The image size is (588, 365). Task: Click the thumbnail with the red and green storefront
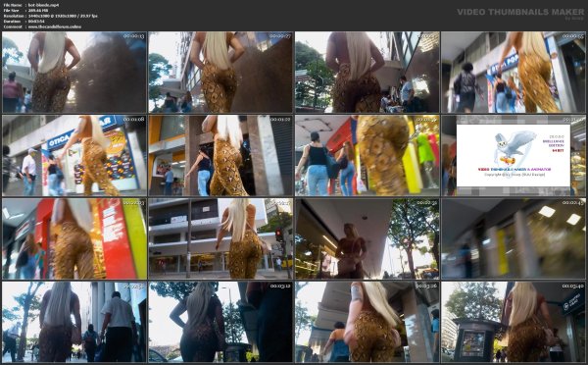coord(73,238)
